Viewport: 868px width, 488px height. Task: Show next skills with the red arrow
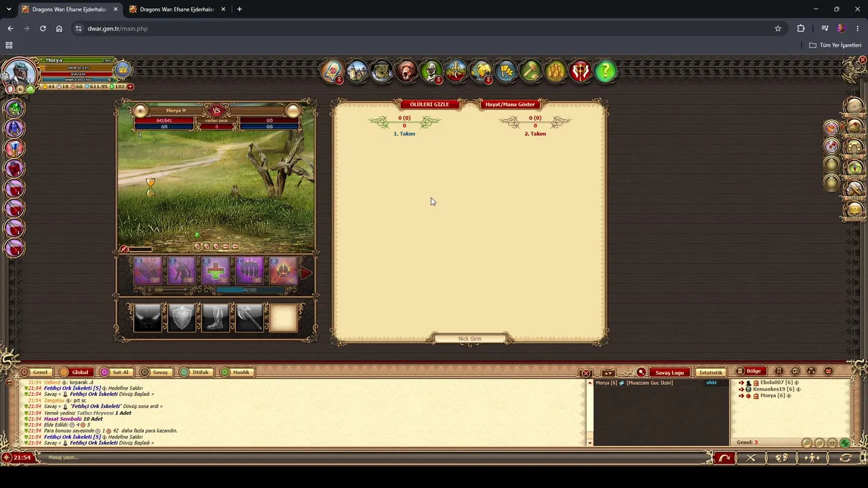click(x=306, y=273)
